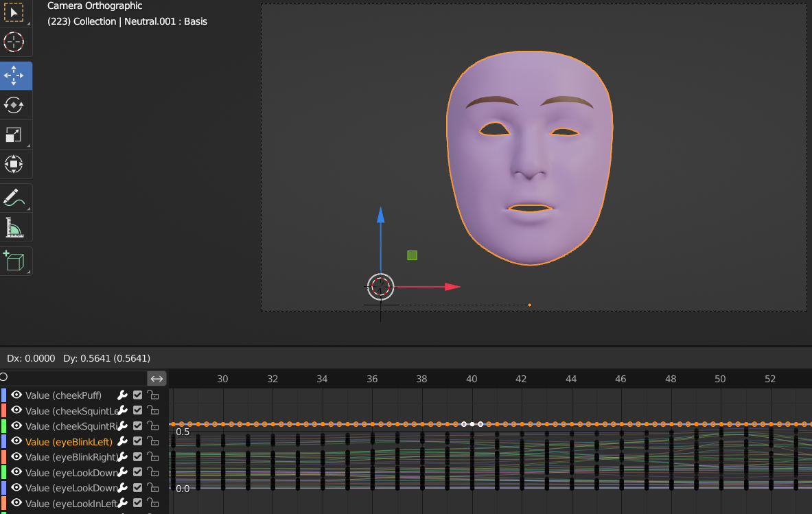Click the channel search filter field
812x514 pixels.
point(73,378)
